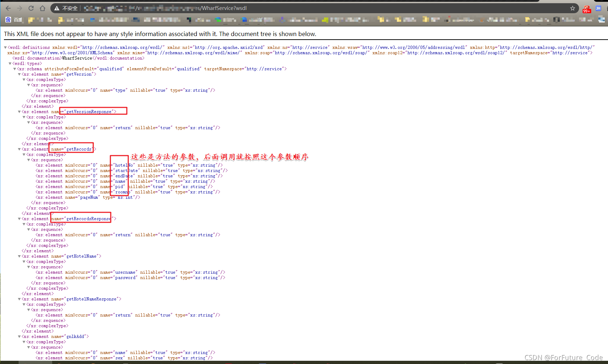Collapse the gnlkAdd element node
The width and height of the screenshot is (608, 364).
coord(19,336)
